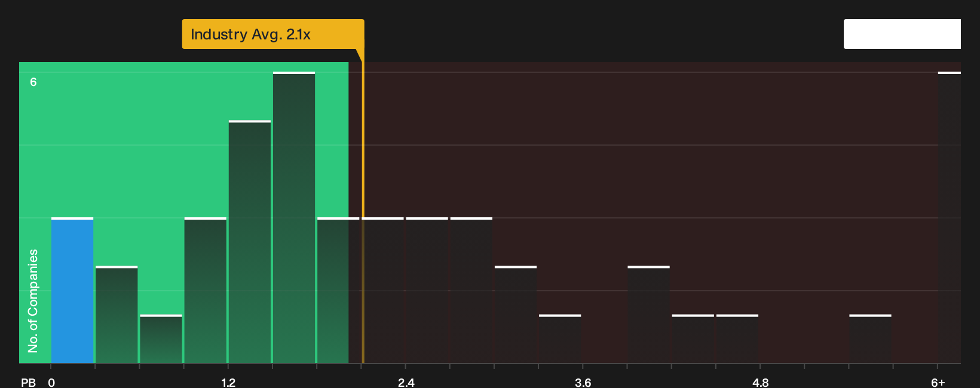Click the 6 value on y-axis
Screen dimensions: 980x388
coord(33,82)
